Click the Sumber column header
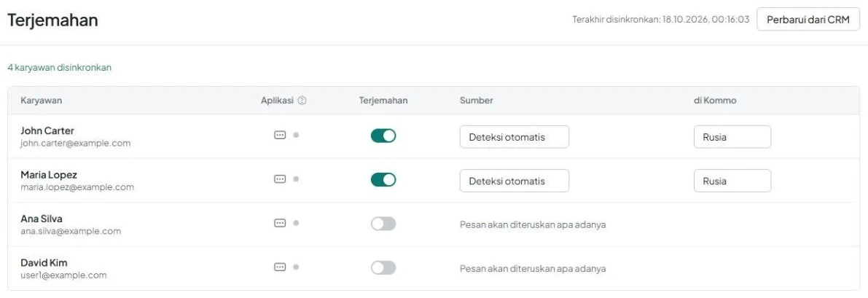Image resolution: width=868 pixels, height=298 pixels. (476, 101)
